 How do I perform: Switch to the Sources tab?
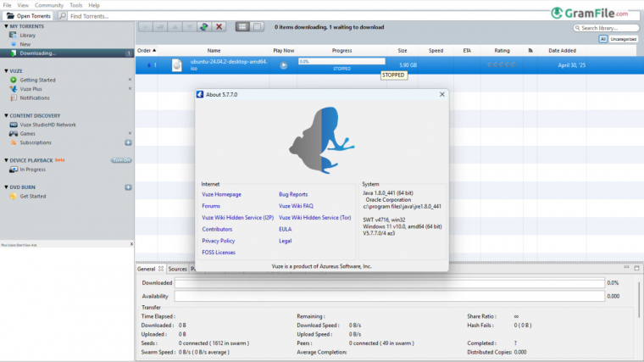[177, 269]
